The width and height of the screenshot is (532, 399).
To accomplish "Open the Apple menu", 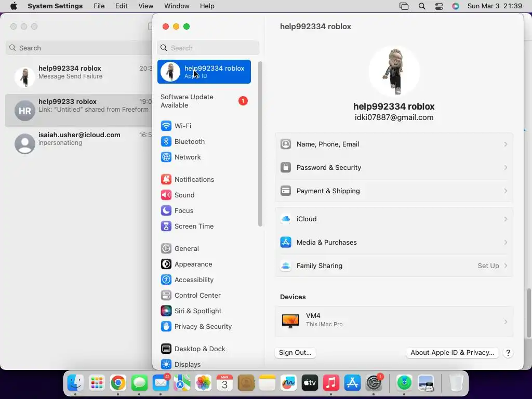I will pos(14,6).
